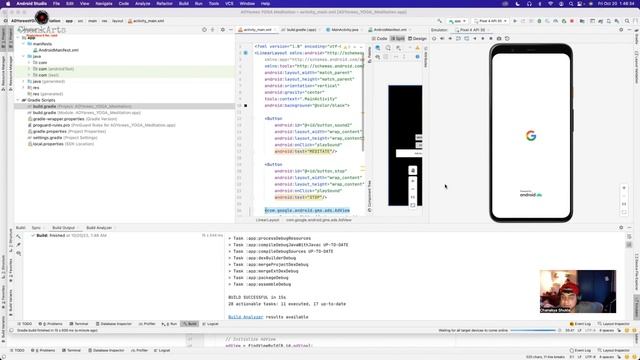Click the red Stop icon in toolbar
The width and height of the screenshot is (640, 360).
[572, 21]
